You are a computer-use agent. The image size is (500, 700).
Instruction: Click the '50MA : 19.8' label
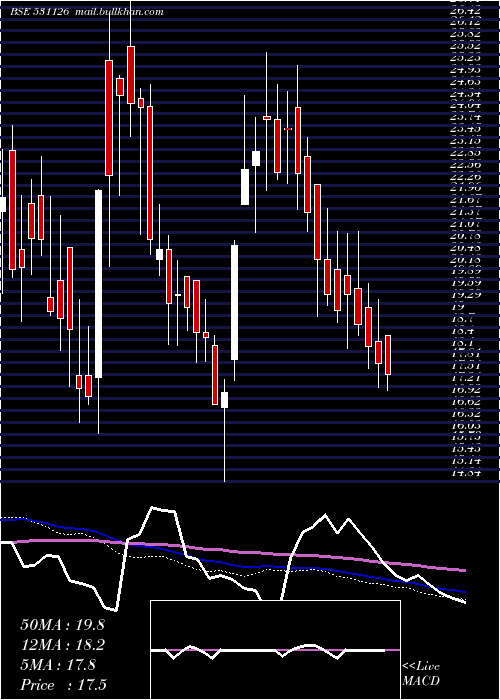[62, 624]
